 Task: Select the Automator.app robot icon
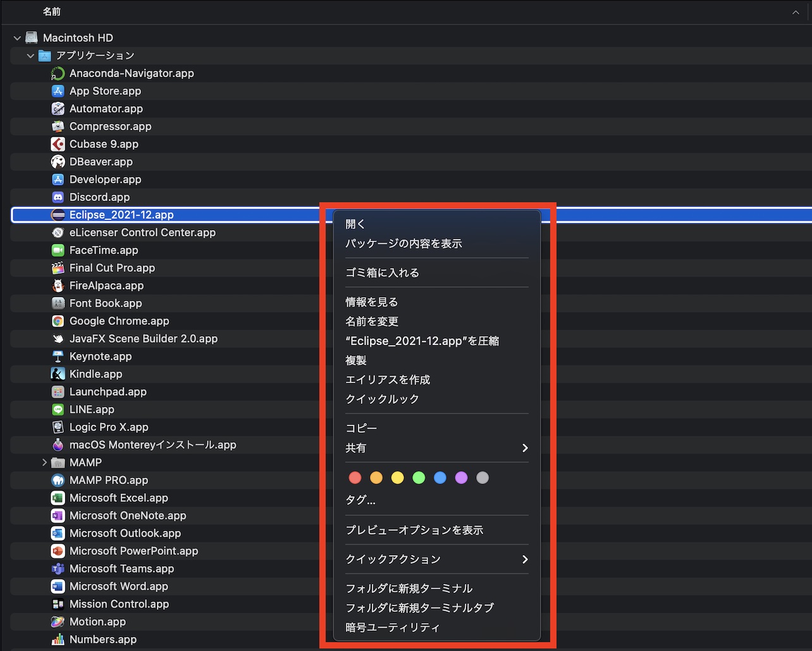click(x=58, y=109)
